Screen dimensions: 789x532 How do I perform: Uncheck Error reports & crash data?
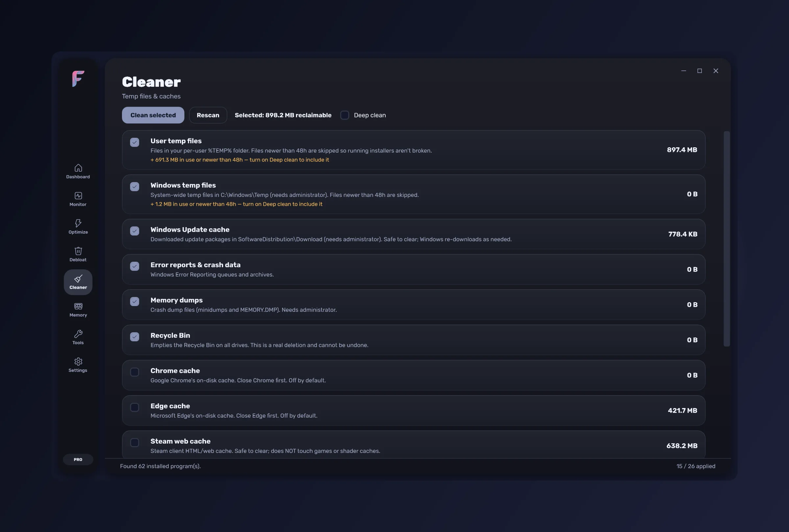(x=135, y=266)
